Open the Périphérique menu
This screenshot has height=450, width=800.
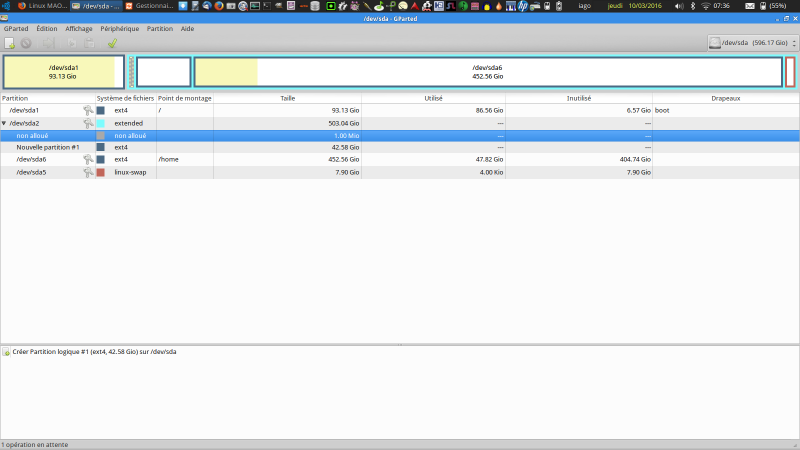tap(119, 29)
